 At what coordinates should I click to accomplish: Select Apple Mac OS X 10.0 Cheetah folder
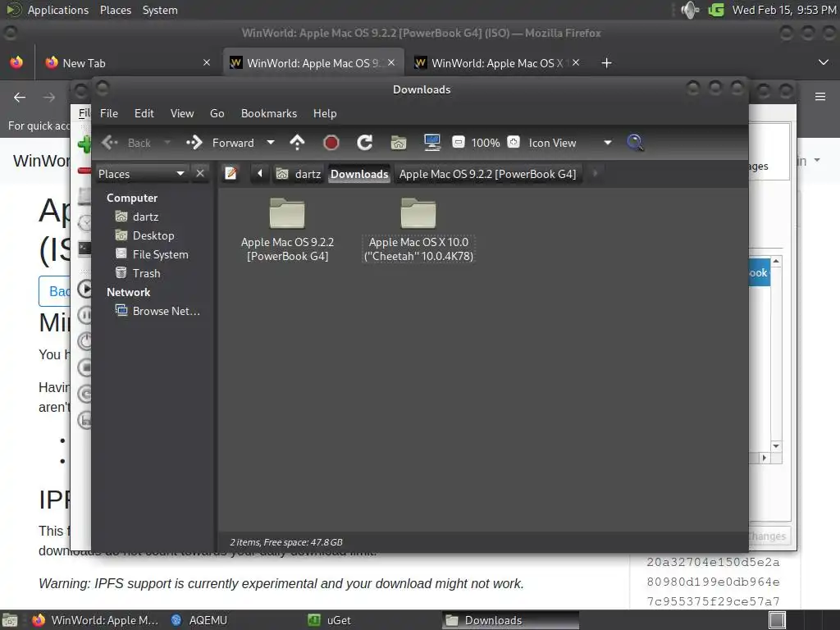(x=418, y=231)
